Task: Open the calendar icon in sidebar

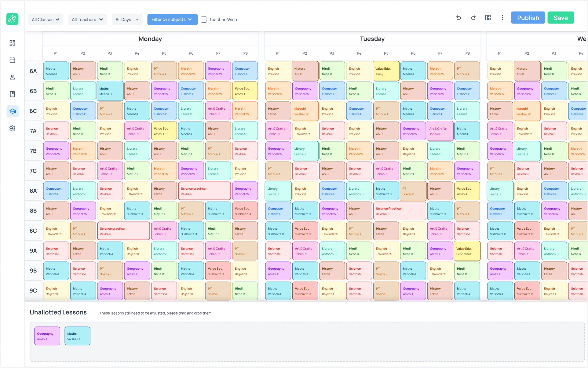Action: click(12, 60)
